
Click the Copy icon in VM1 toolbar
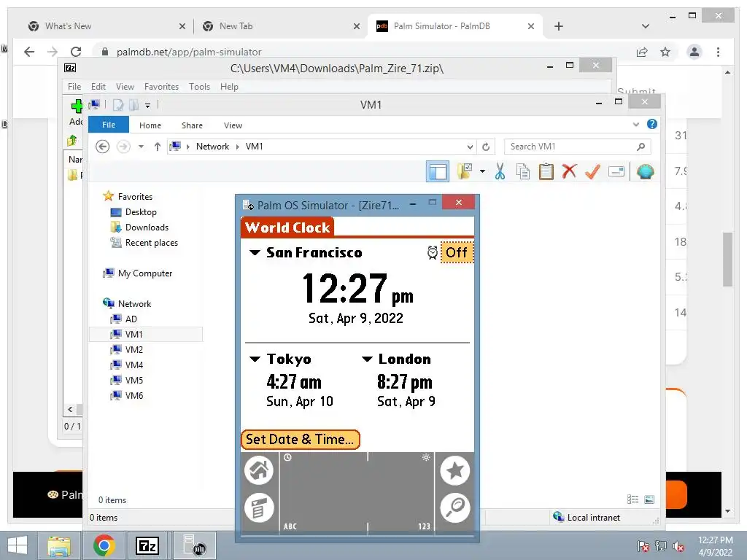pyautogui.click(x=522, y=171)
